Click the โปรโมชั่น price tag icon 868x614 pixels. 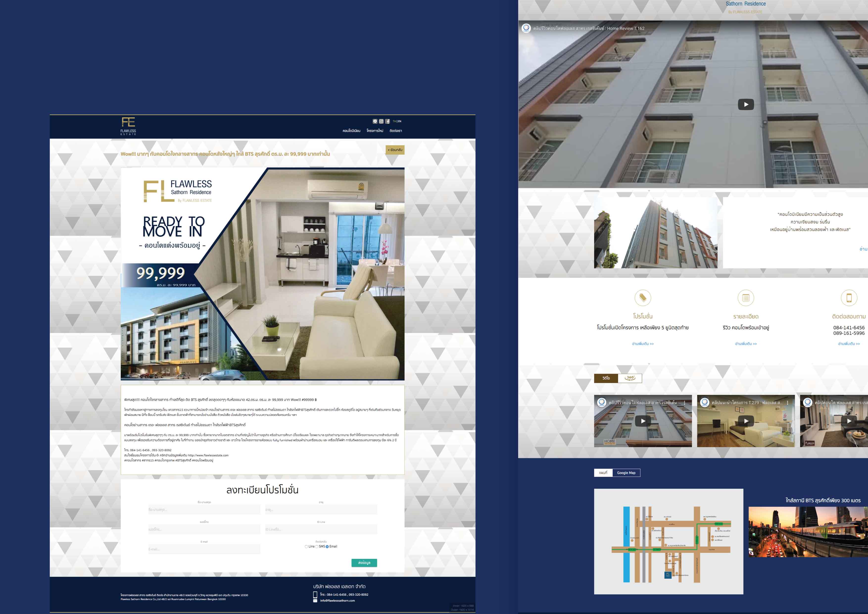click(643, 298)
